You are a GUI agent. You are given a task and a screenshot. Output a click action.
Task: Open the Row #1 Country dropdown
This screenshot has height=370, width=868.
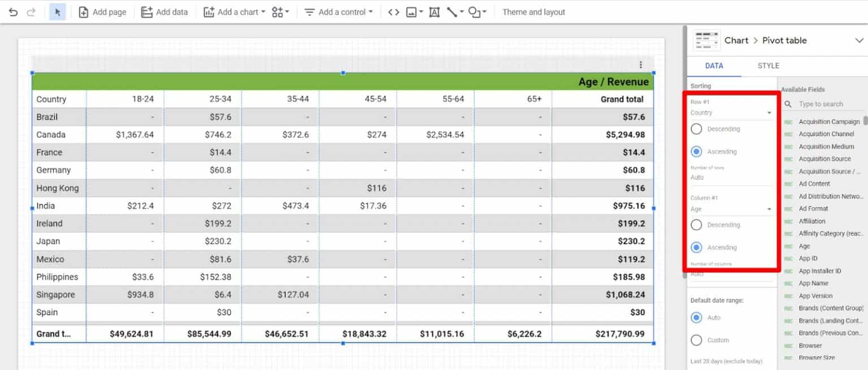(731, 112)
